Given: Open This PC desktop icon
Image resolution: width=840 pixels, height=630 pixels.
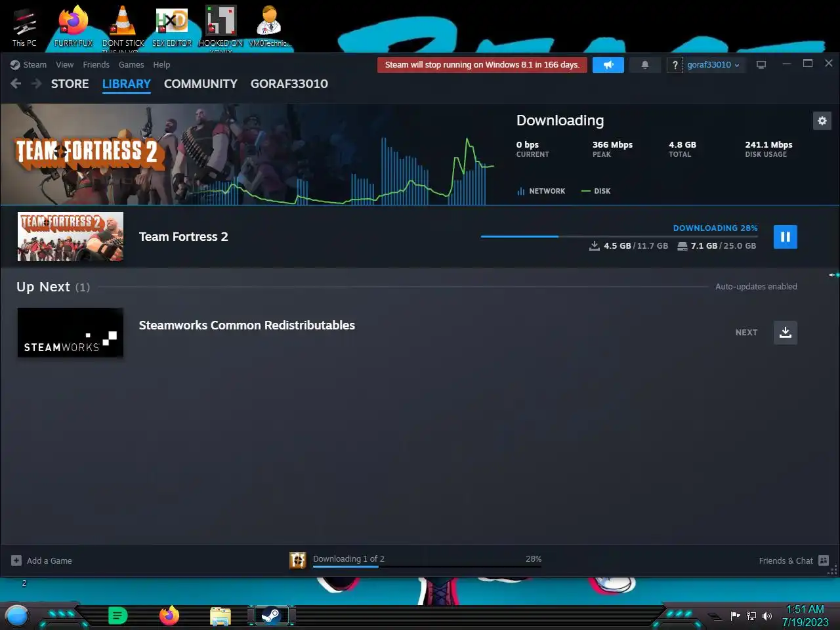Looking at the screenshot, I should tap(24, 27).
